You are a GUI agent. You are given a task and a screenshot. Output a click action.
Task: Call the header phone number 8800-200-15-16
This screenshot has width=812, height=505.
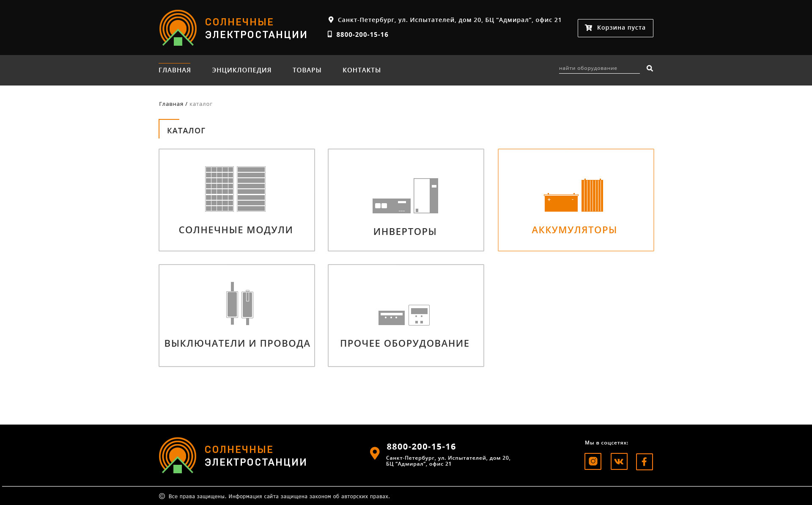[362, 35]
